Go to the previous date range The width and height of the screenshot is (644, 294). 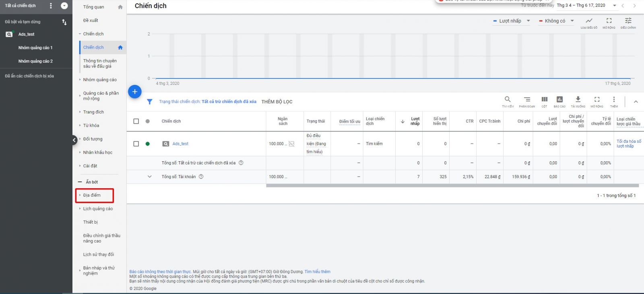[623, 6]
